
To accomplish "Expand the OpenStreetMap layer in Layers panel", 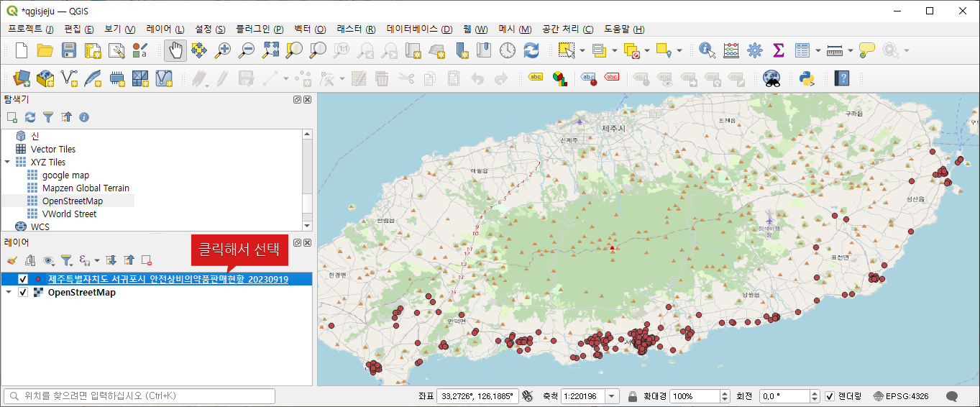I will pos(9,293).
